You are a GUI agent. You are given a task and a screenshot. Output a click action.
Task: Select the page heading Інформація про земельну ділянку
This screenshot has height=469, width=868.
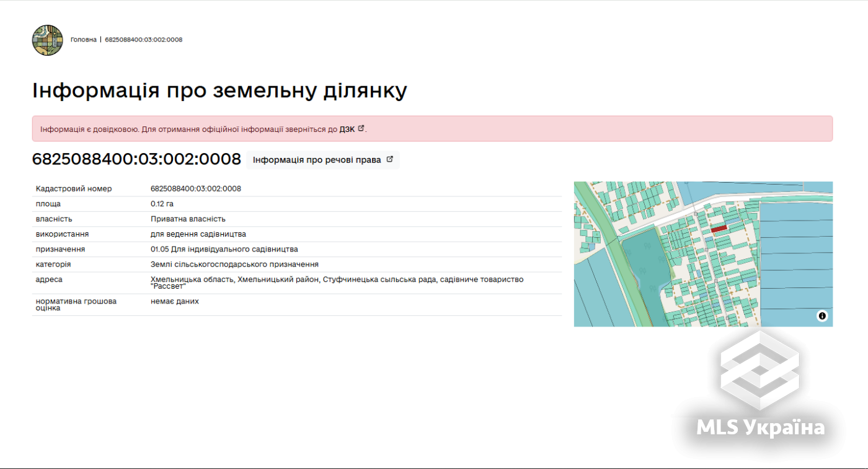(219, 90)
